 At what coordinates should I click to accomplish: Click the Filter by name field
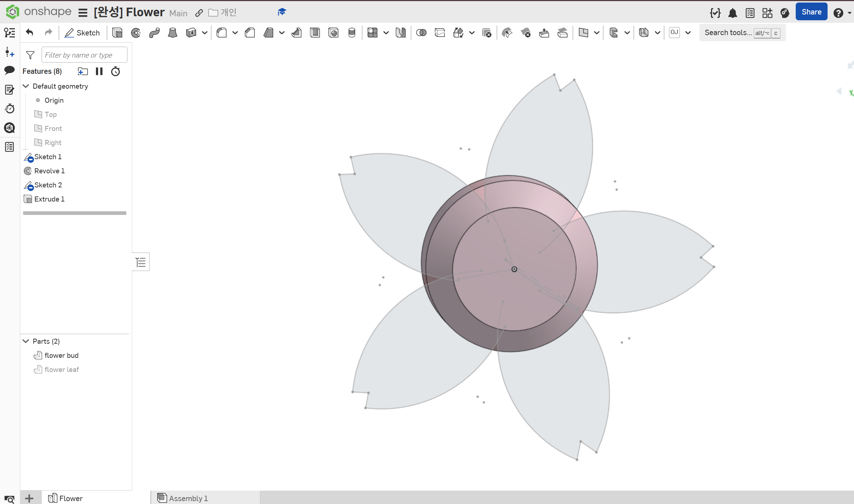(x=84, y=55)
